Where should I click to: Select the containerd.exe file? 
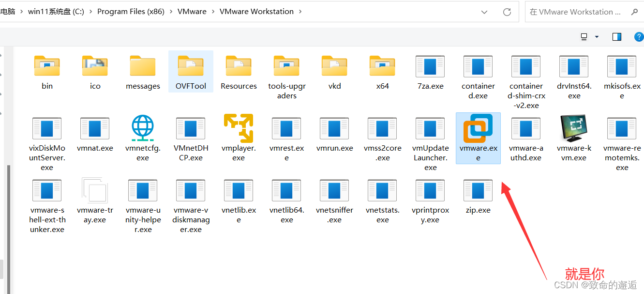pyautogui.click(x=478, y=77)
